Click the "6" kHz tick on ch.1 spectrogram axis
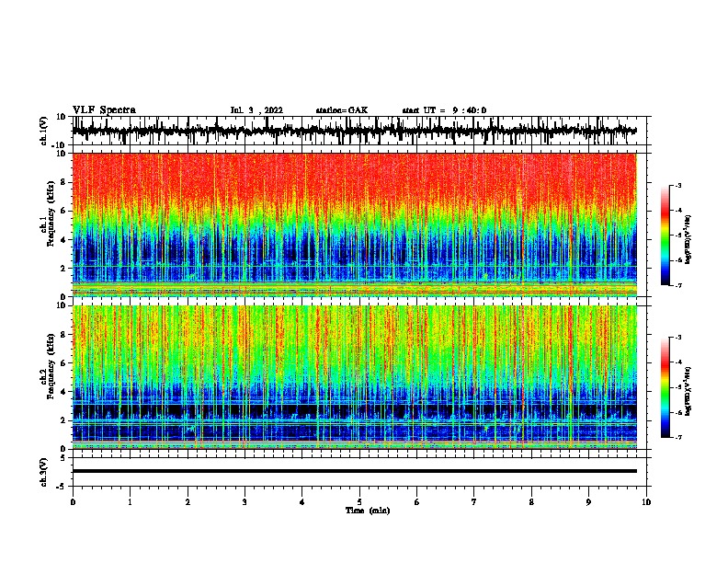The height and width of the screenshot is (563, 728). (63, 211)
